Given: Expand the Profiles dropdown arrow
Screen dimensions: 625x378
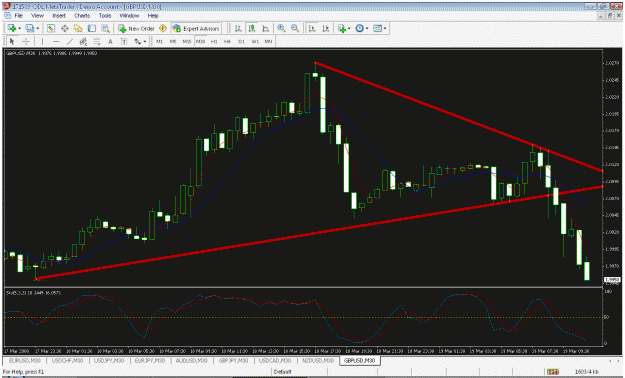Looking at the screenshot, I should click(37, 28).
